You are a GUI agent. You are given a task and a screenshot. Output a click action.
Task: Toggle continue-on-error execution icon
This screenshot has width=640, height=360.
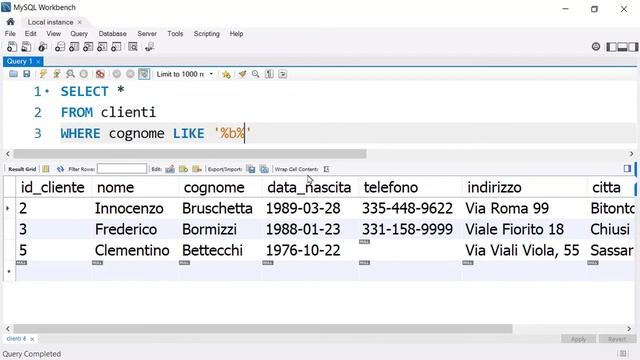point(100,74)
